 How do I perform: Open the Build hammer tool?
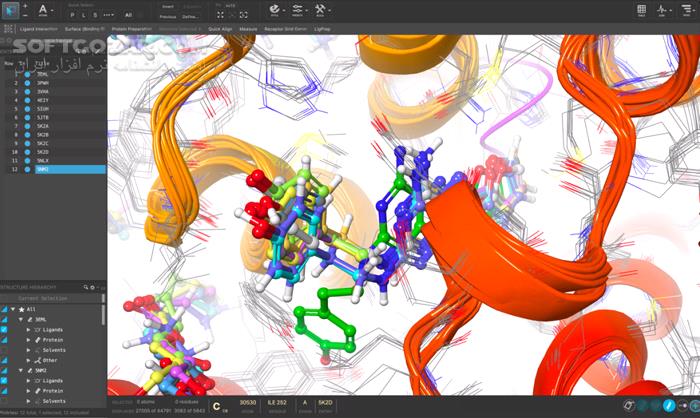point(320,9)
